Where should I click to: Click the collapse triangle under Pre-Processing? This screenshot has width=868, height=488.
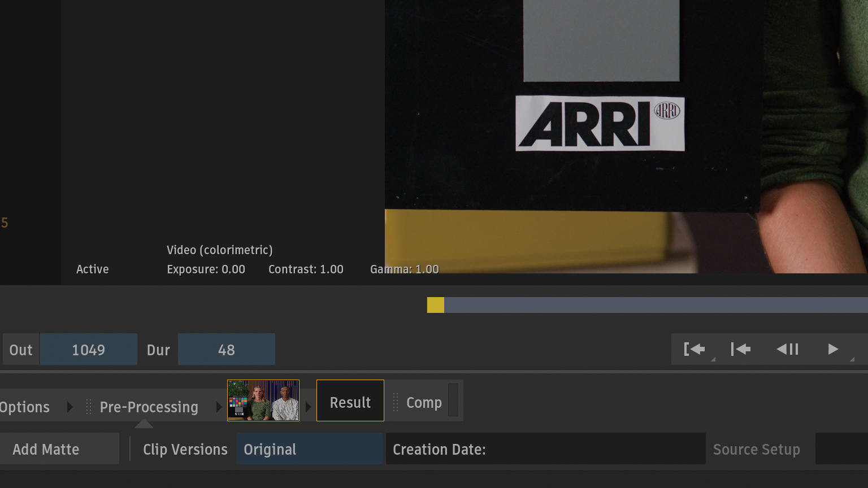click(x=144, y=423)
